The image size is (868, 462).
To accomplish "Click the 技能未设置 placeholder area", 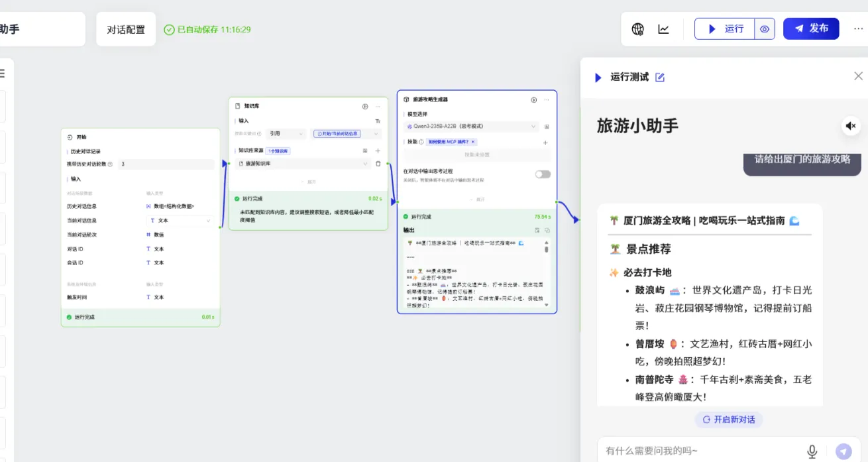I will (477, 154).
